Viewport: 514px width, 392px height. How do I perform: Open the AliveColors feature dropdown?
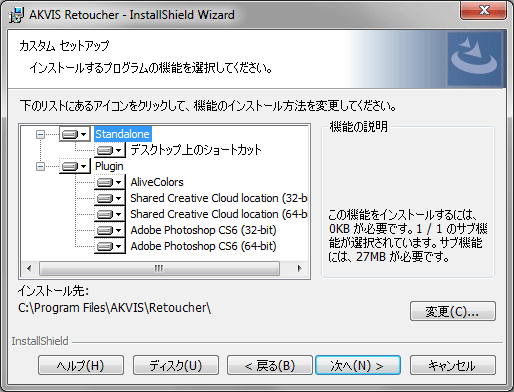click(110, 182)
